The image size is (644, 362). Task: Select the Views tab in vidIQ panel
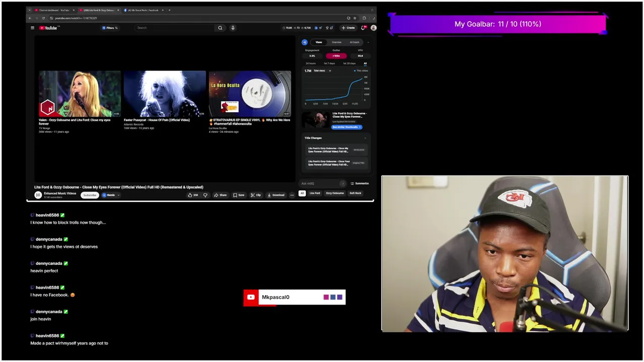[x=318, y=42]
